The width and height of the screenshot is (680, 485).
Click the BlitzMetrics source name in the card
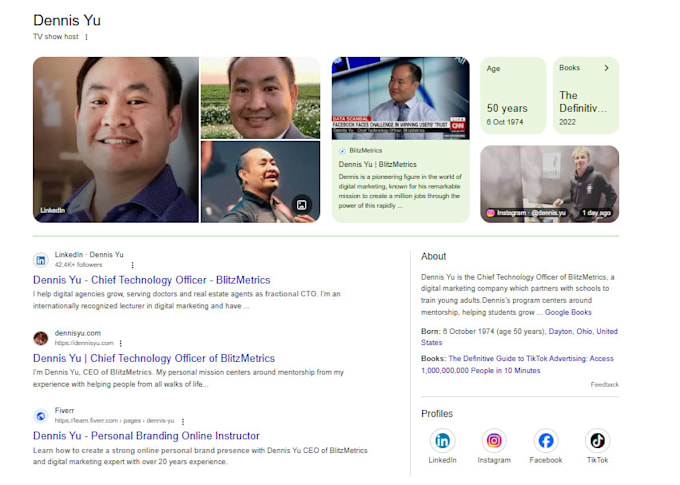pyautogui.click(x=366, y=151)
